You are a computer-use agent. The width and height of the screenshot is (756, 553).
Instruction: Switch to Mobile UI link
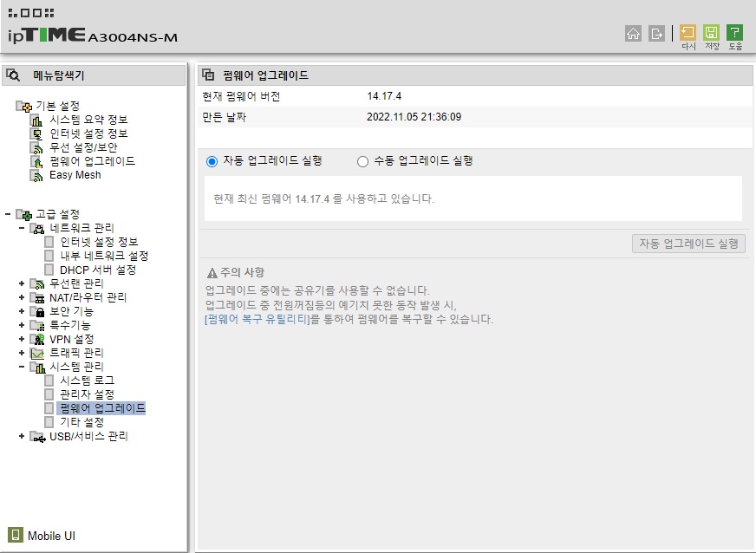(x=52, y=536)
